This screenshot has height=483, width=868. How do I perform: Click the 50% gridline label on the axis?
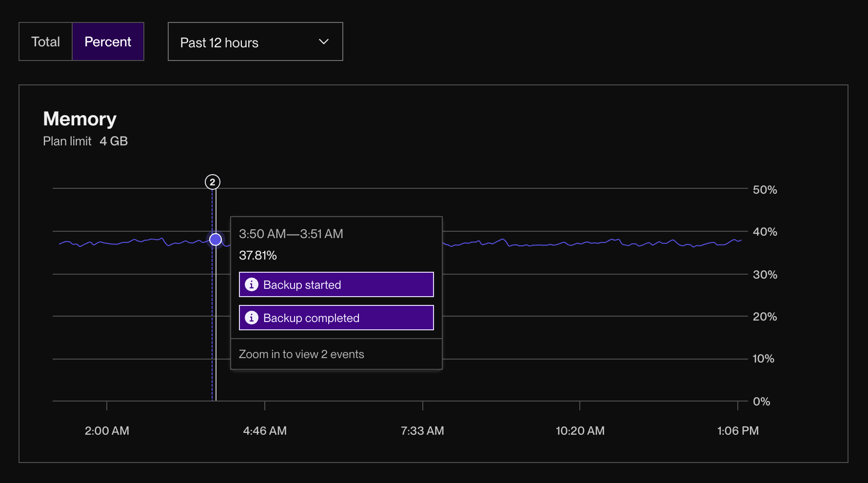pos(765,190)
